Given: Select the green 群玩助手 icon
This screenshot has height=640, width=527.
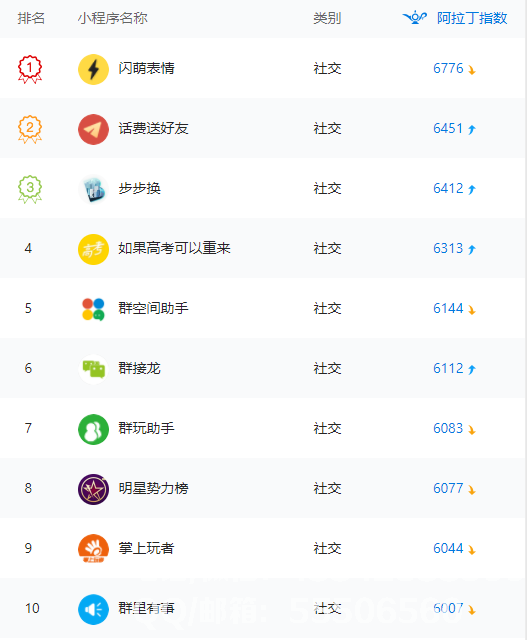Looking at the screenshot, I should point(93,429).
